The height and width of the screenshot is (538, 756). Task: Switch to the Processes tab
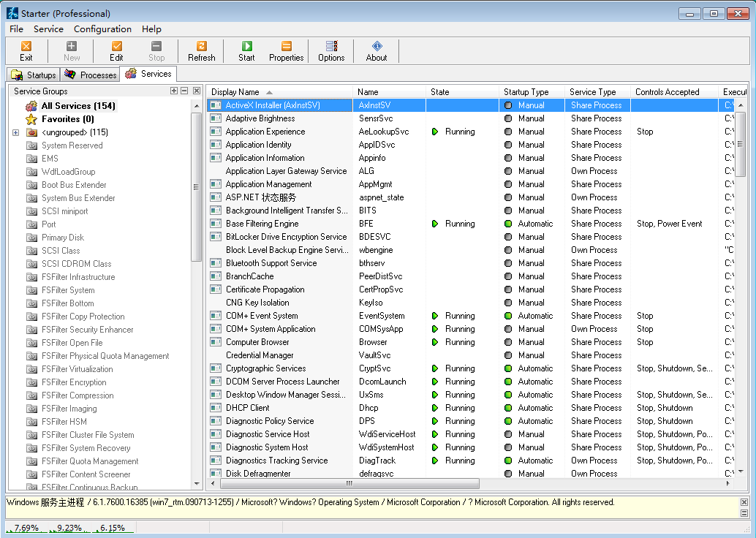pyautogui.click(x=91, y=75)
